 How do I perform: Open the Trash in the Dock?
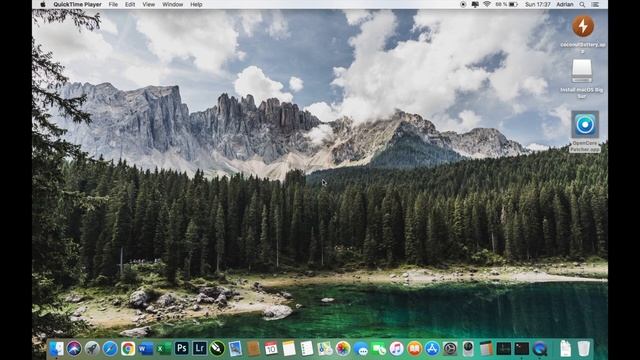click(584, 349)
